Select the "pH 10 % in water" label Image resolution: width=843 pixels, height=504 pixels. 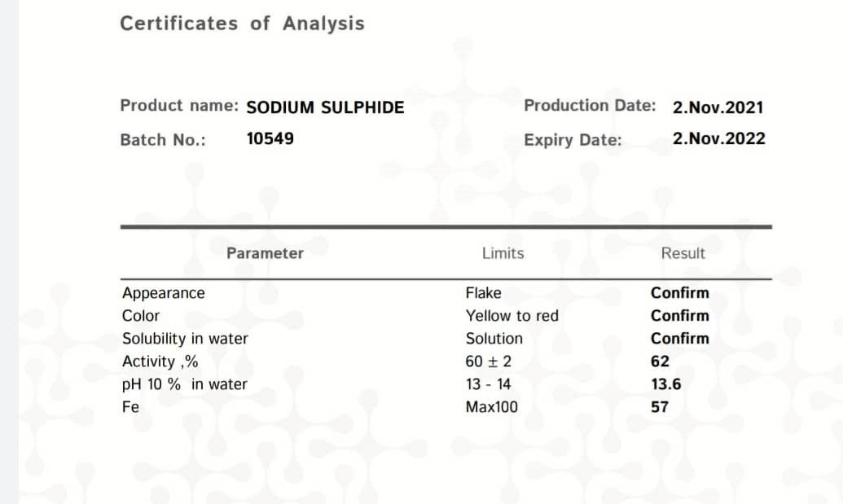coord(184,384)
